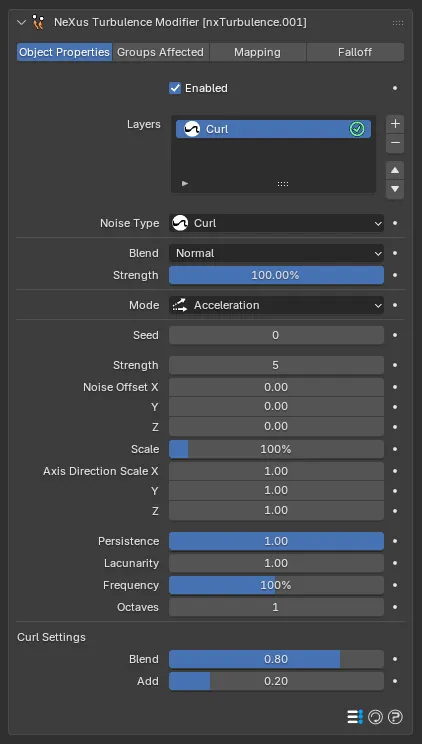Grab the panel drag handle dots in header
This screenshot has width=422, height=744.
pyautogui.click(x=398, y=23)
